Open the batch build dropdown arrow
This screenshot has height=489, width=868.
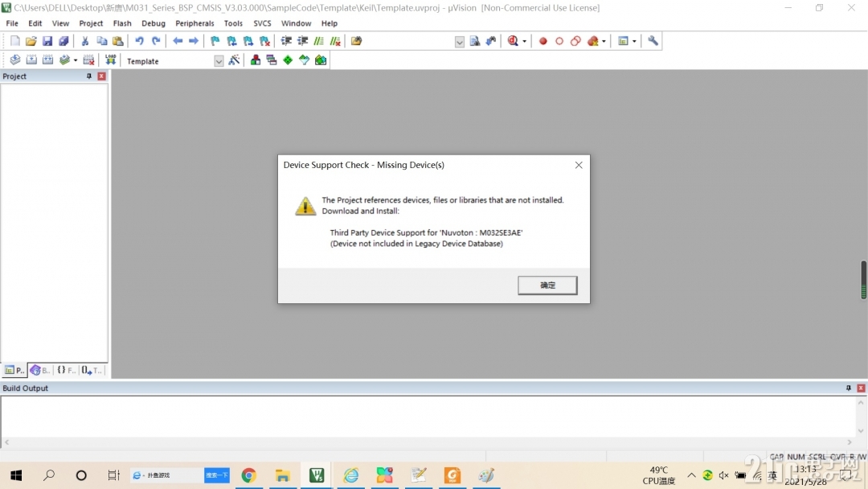[76, 60]
